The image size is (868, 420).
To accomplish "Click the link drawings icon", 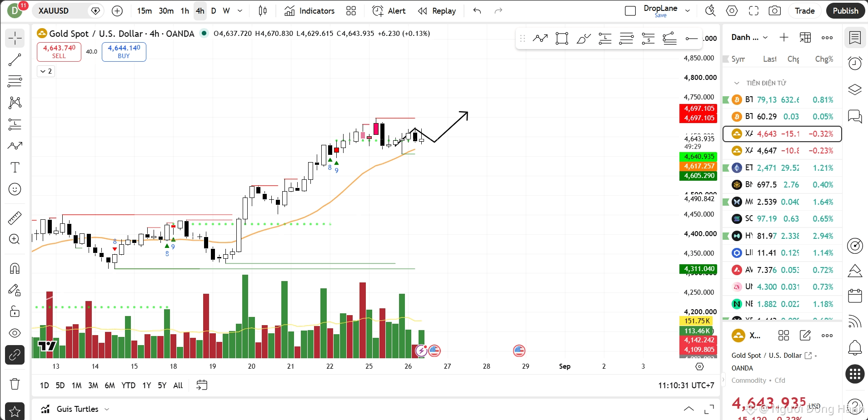I will [x=15, y=355].
